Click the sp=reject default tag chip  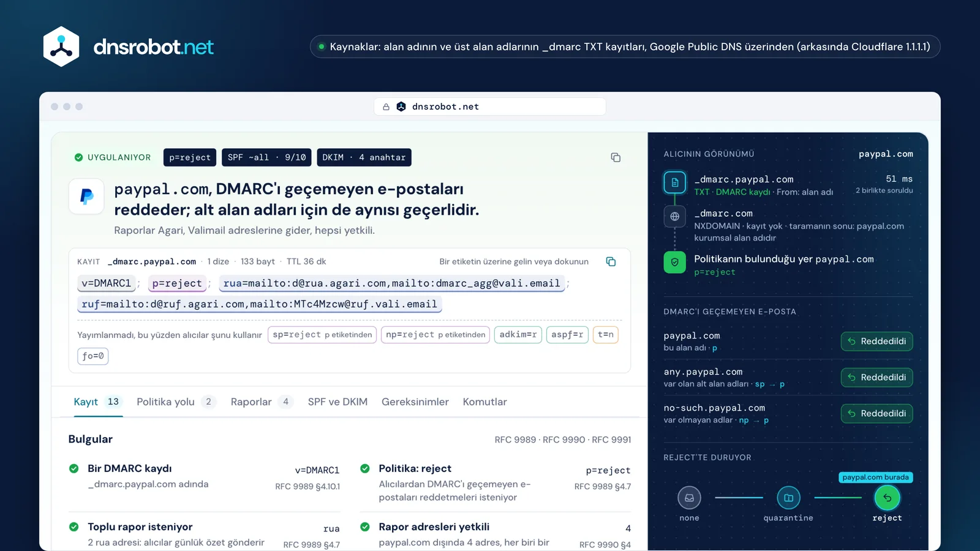click(322, 335)
